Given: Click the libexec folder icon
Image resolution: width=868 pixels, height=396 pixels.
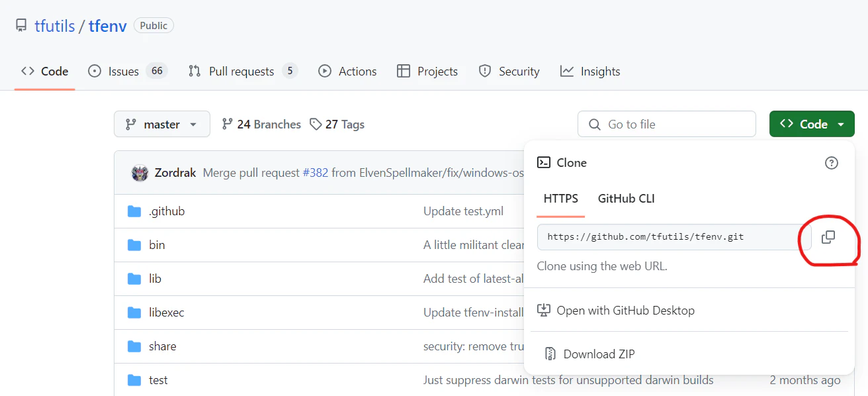Looking at the screenshot, I should click(134, 313).
